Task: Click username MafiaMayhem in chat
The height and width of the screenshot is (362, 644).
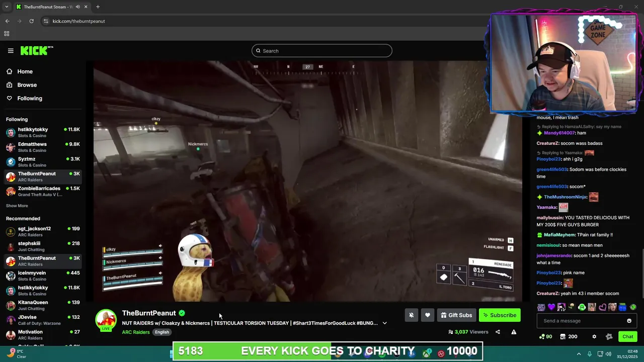Action: [x=559, y=235]
